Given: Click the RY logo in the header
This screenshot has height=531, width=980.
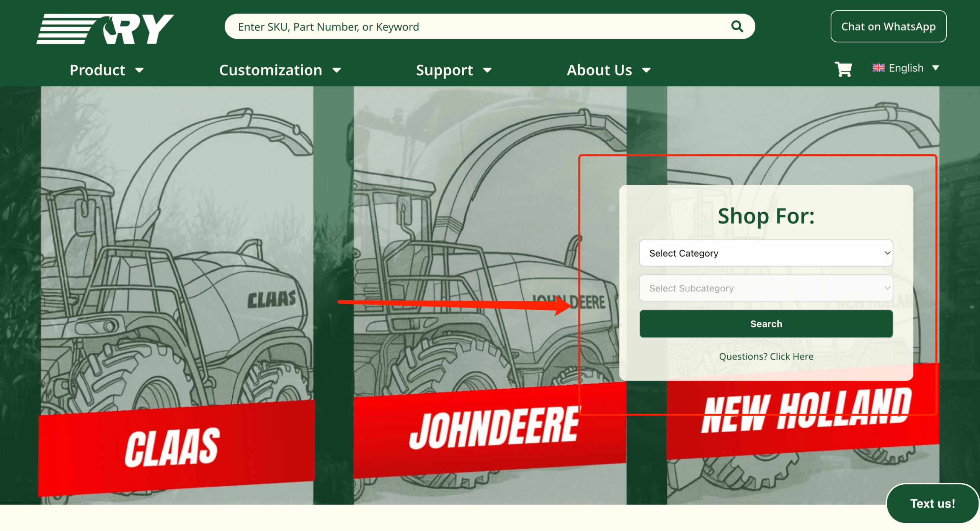Looking at the screenshot, I should click(x=105, y=29).
